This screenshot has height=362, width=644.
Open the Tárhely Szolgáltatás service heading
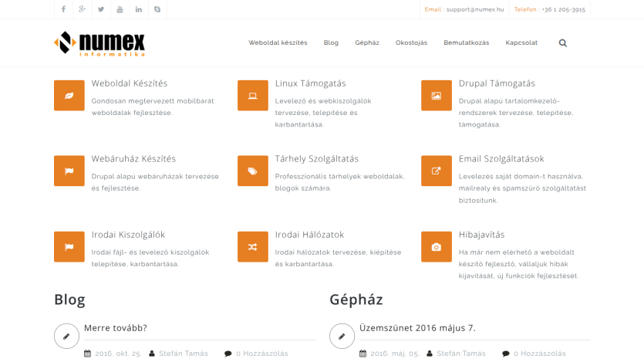[317, 159]
